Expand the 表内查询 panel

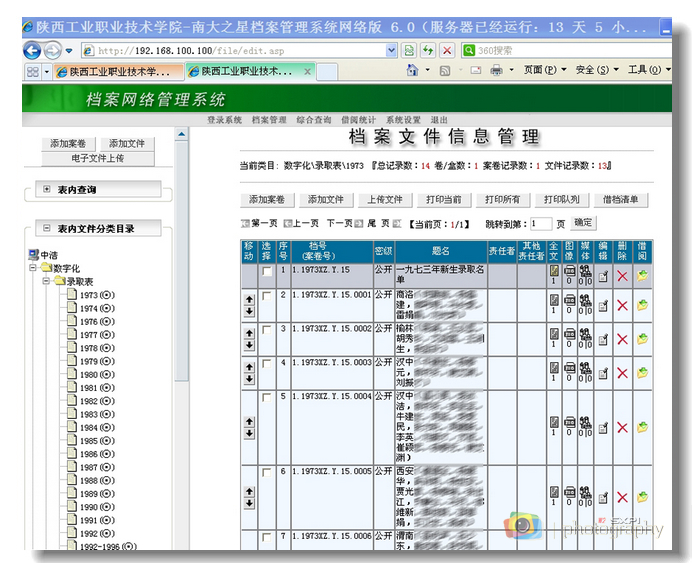pyautogui.click(x=47, y=189)
